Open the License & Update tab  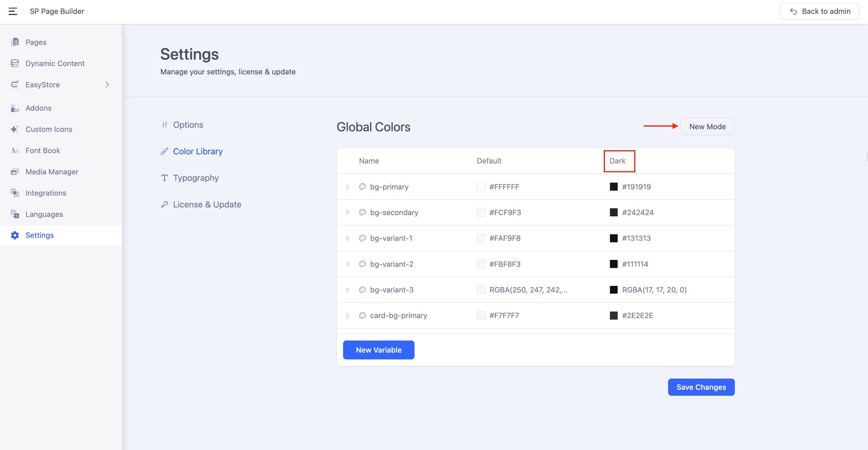click(207, 204)
